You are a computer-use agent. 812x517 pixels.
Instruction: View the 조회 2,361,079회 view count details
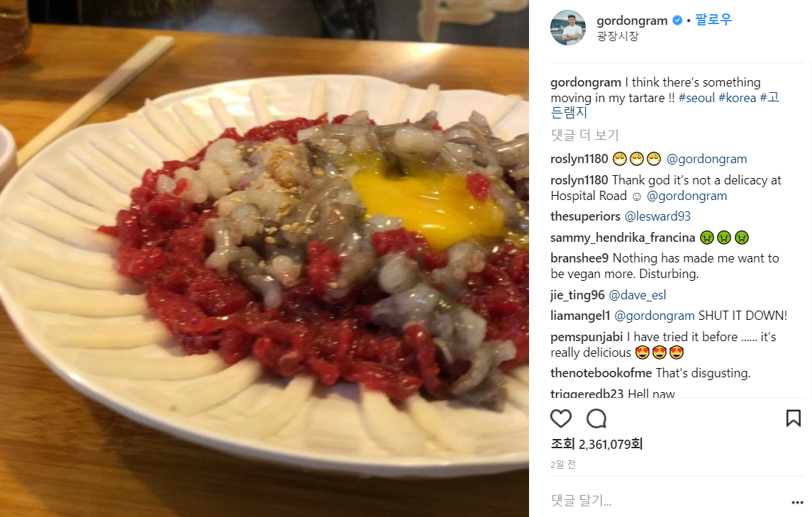pos(596,444)
